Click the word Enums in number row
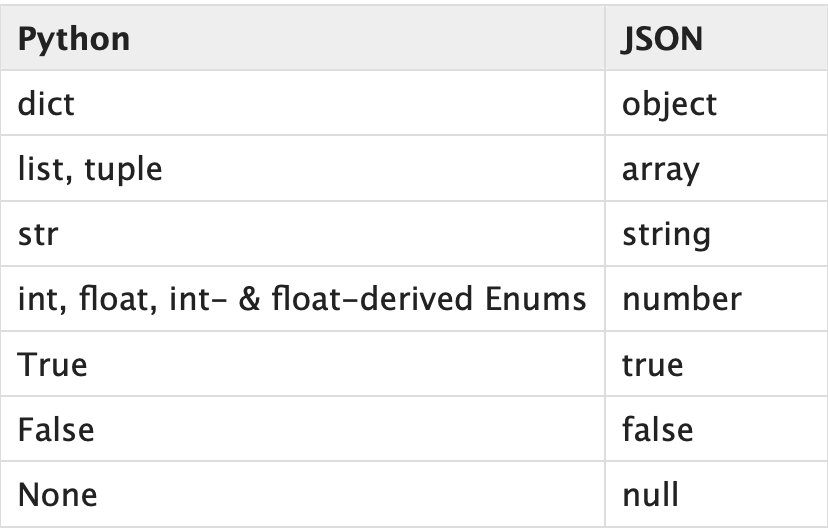The image size is (828, 528). [x=535, y=299]
